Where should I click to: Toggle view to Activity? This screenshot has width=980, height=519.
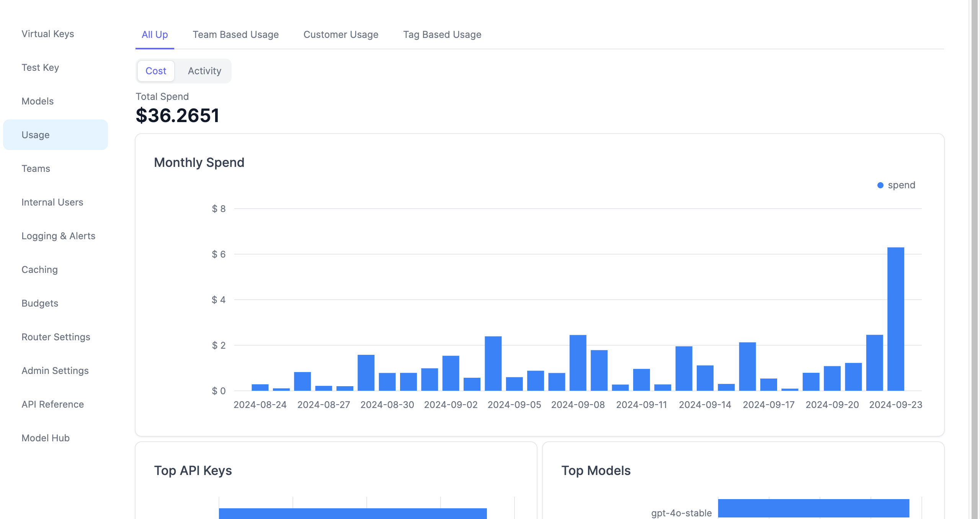point(204,71)
